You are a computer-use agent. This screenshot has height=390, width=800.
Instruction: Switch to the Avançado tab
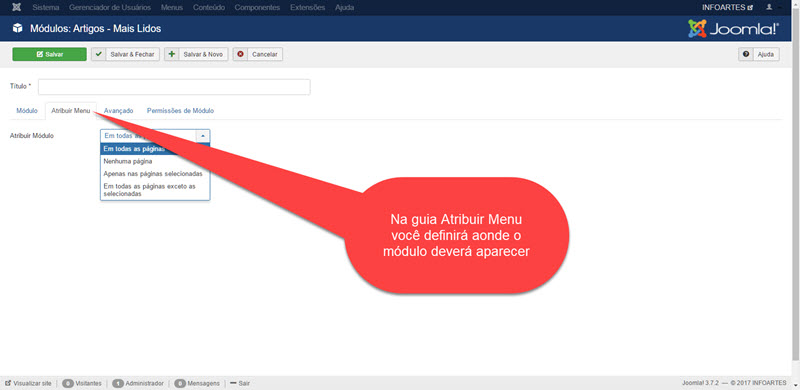click(118, 110)
